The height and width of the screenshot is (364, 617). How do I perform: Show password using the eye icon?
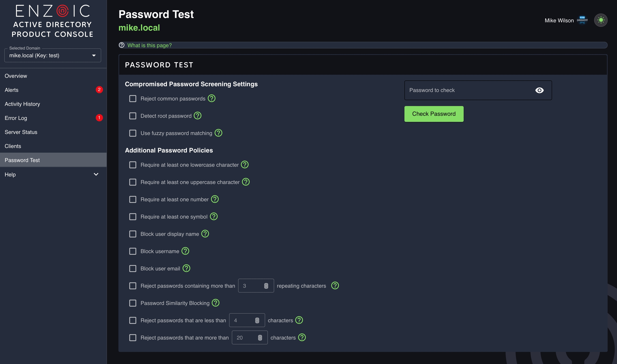pyautogui.click(x=539, y=90)
